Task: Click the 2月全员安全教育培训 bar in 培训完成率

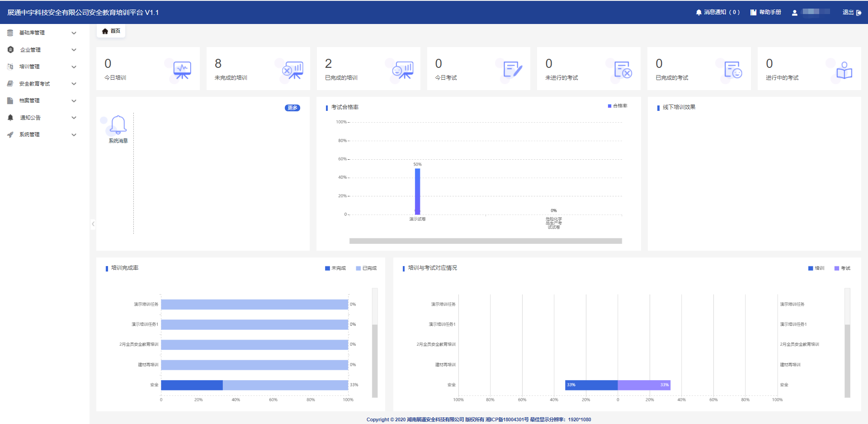Action: pos(255,345)
